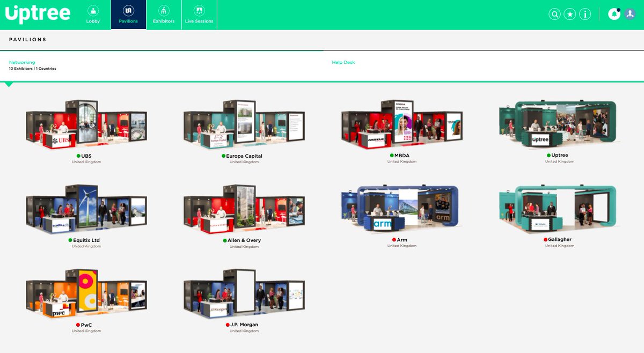Click the red status dot beside Gallagher
644x353 pixels.
pyautogui.click(x=545, y=240)
